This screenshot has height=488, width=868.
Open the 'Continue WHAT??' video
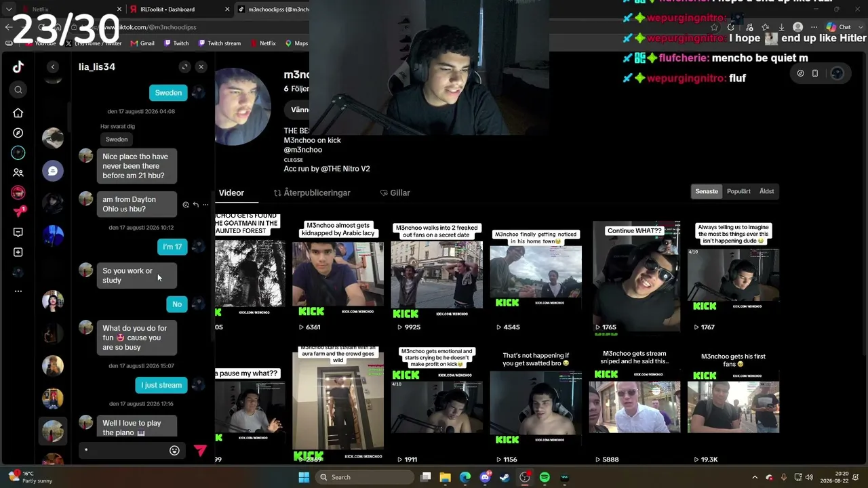click(636, 277)
